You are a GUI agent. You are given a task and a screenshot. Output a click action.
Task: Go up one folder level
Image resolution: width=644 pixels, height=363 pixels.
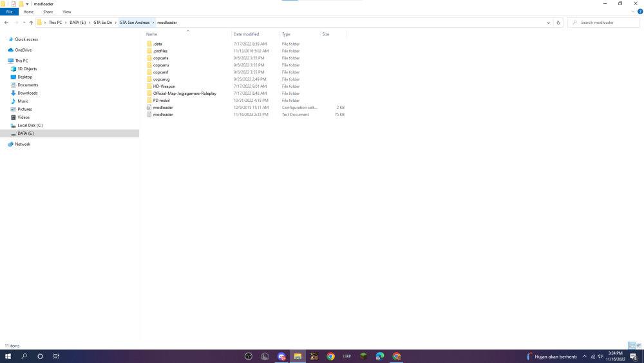pyautogui.click(x=31, y=23)
